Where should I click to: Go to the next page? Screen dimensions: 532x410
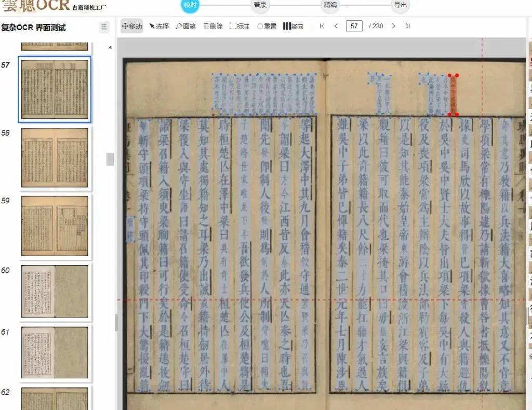[x=393, y=26]
